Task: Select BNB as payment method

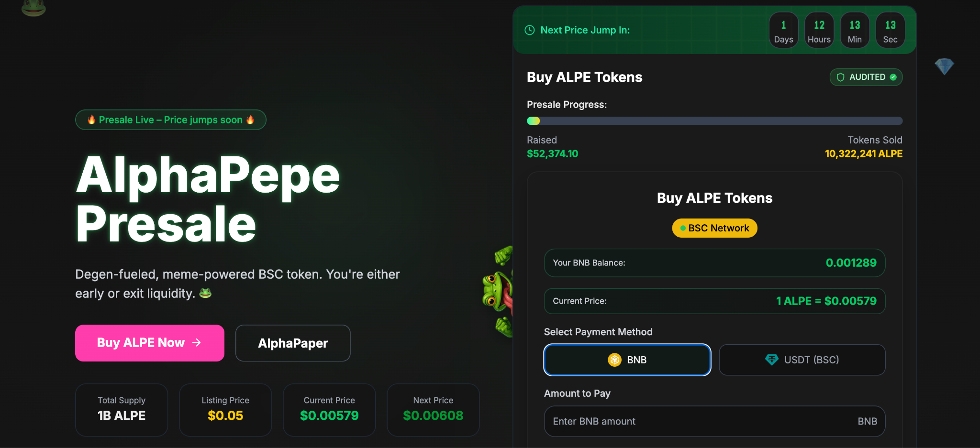Action: pyautogui.click(x=627, y=360)
